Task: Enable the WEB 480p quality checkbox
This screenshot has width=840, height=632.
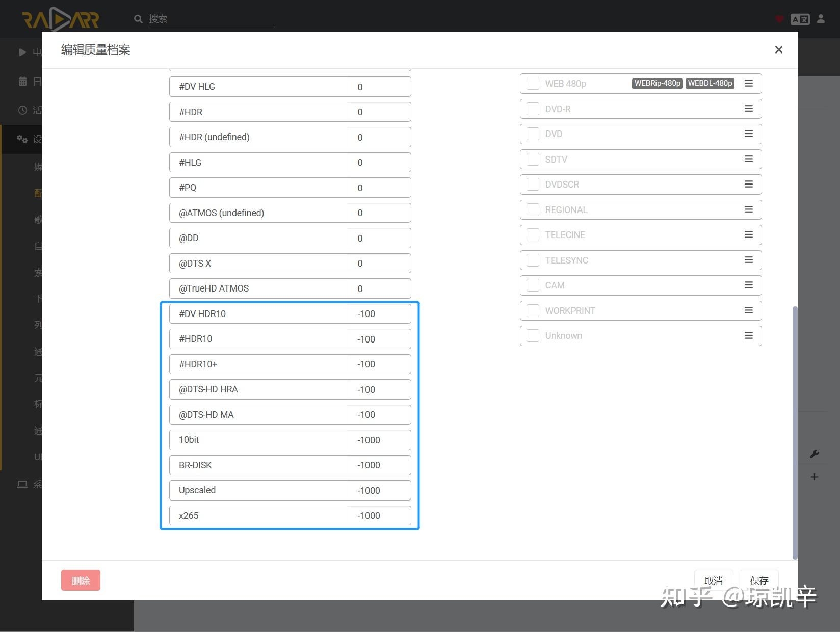Action: coord(533,83)
